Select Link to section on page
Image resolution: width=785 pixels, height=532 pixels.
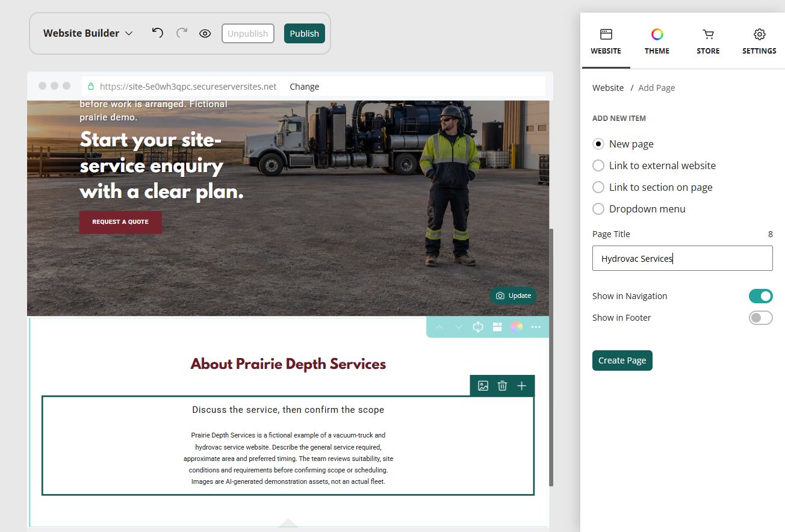tap(653, 187)
